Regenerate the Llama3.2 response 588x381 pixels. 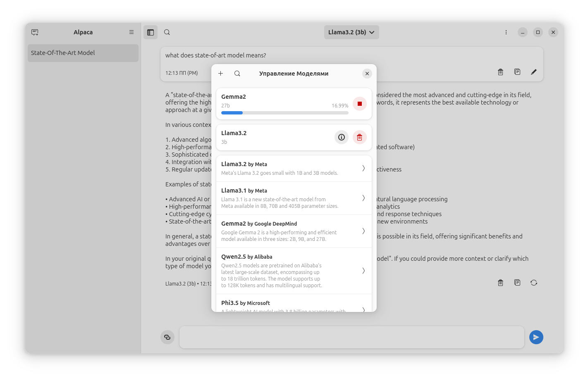coord(533,283)
